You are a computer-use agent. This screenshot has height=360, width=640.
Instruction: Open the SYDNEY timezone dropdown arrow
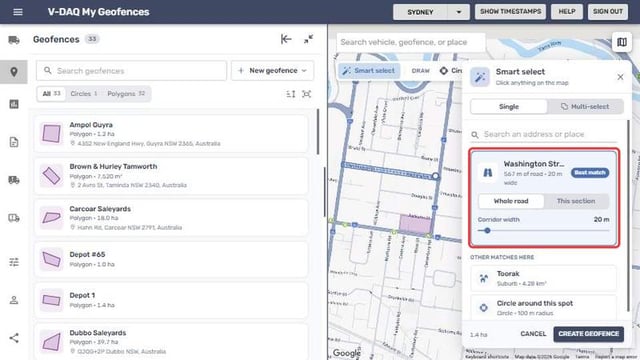(x=459, y=12)
